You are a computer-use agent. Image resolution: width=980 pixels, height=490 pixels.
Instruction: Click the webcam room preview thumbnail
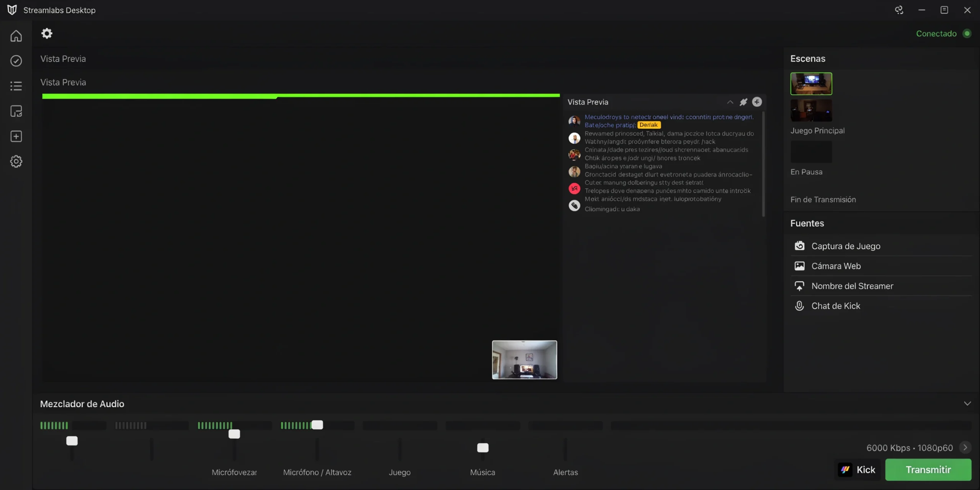point(524,359)
